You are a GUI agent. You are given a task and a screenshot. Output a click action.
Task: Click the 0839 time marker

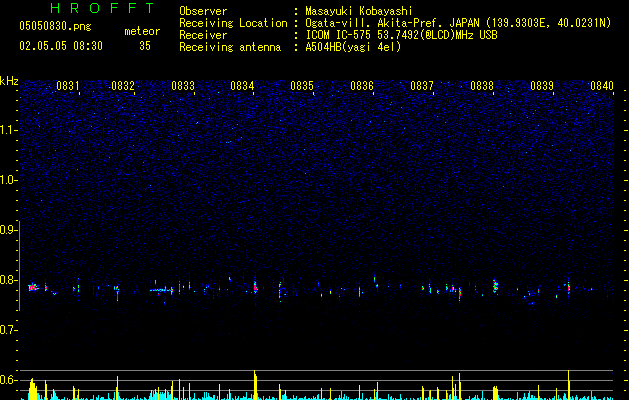pos(542,86)
